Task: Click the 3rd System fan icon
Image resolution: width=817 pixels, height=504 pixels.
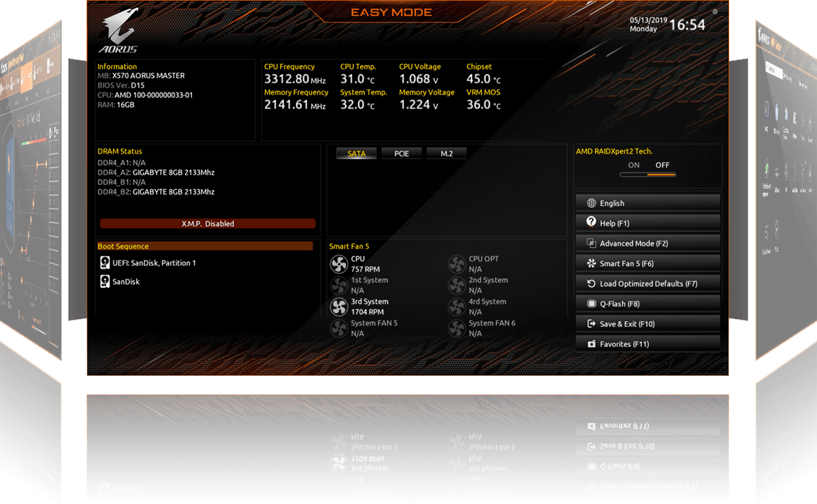Action: point(338,307)
